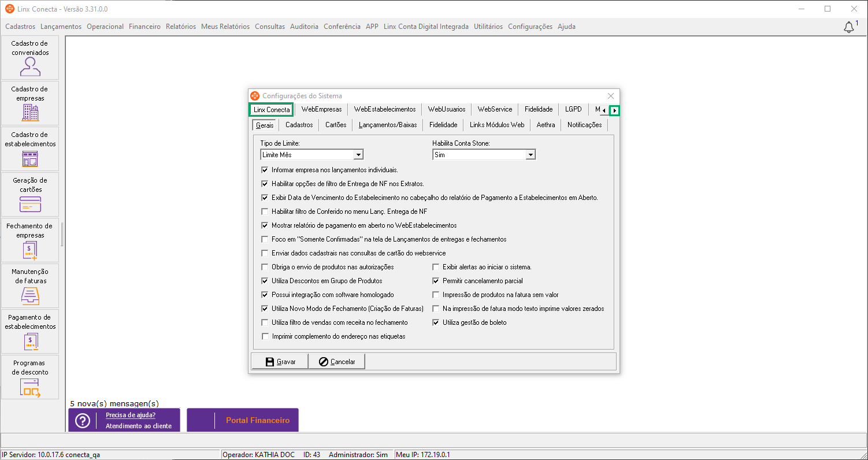Switch to the top-row Fidelidade tab
This screenshot has width=868, height=460.
point(539,109)
